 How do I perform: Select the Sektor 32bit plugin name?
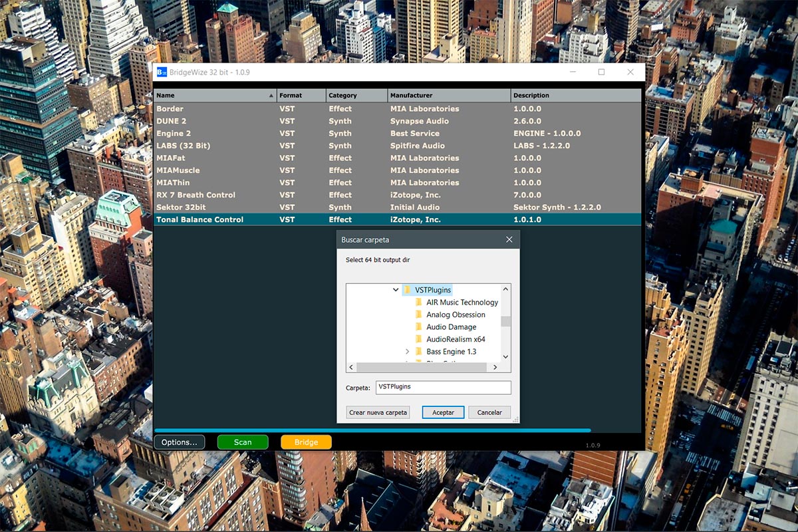(x=181, y=207)
